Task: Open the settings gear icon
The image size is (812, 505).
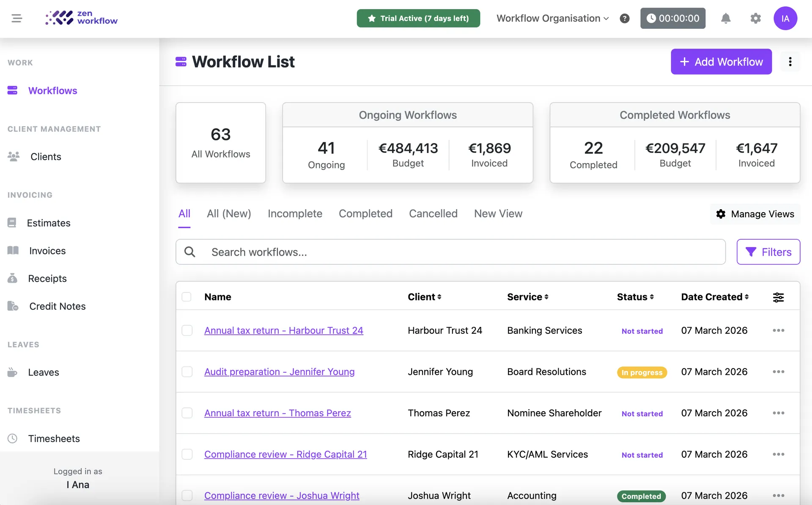Action: 755,18
